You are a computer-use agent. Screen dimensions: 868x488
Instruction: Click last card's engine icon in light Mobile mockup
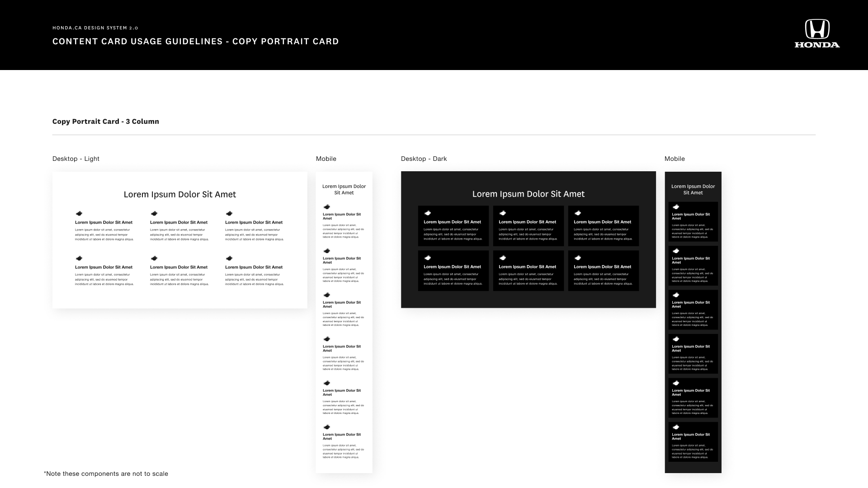pos(326,427)
